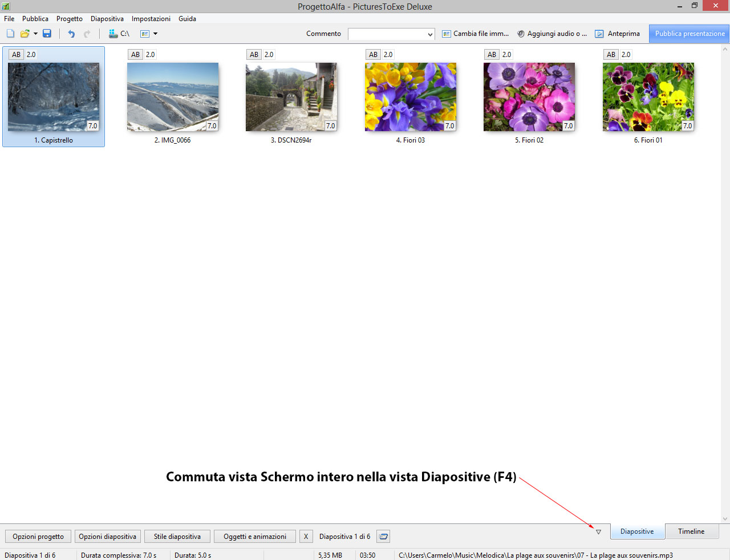Open the Progetto menu
730x560 pixels.
69,19
